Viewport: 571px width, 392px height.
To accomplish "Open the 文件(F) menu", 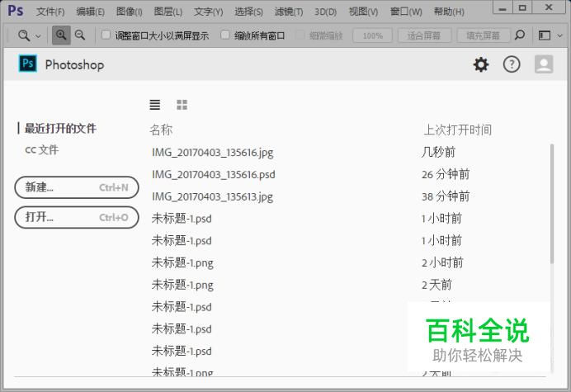I will (x=50, y=12).
